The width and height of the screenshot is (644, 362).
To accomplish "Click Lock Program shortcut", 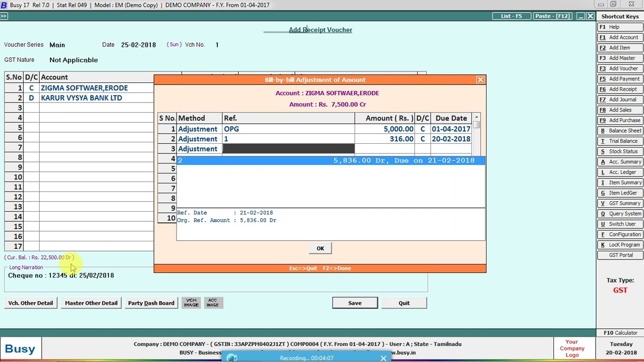I will (620, 245).
